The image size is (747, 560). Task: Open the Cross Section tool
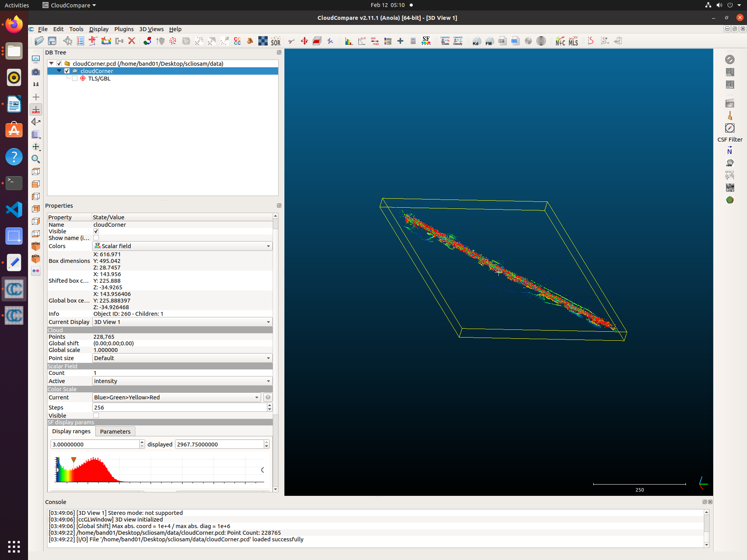[x=317, y=41]
